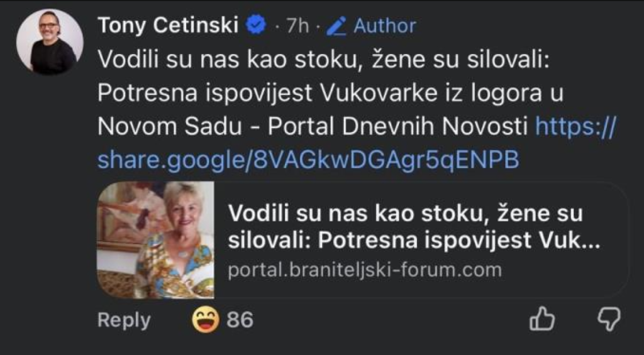Viewport: 644px width, 355px height.
Task: Click the laughing emoji reaction
Action: [206, 320]
